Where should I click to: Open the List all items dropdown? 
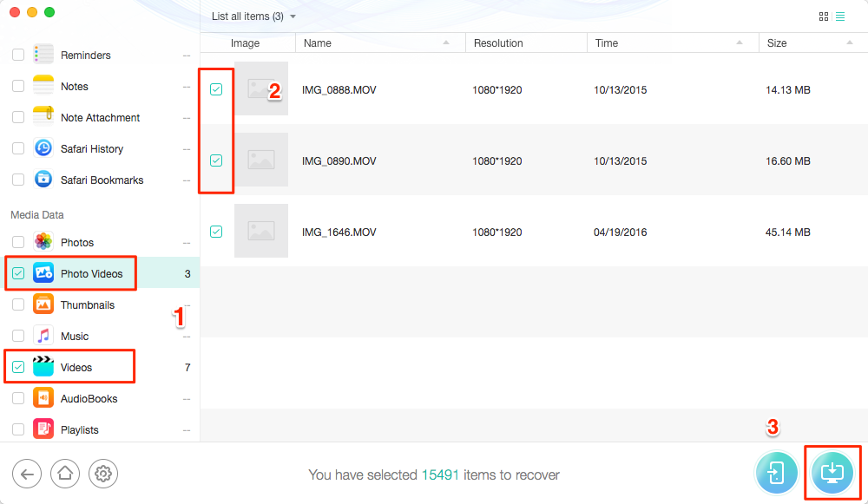point(253,16)
